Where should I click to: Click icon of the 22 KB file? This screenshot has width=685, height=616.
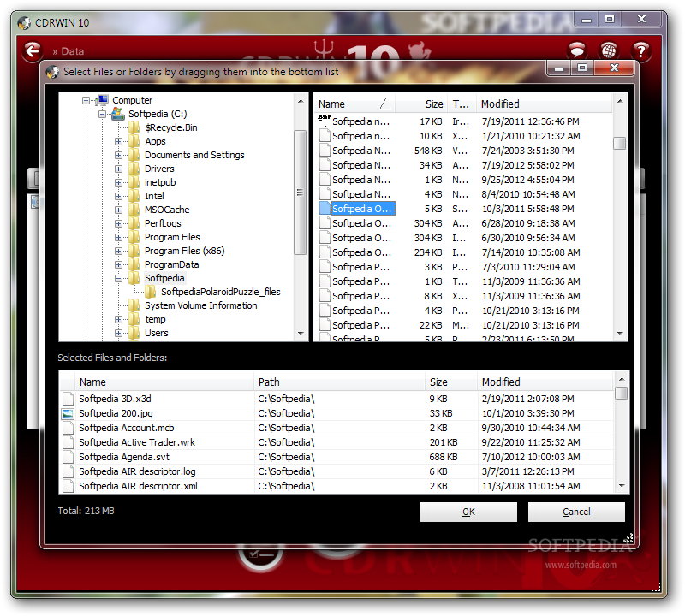(325, 325)
